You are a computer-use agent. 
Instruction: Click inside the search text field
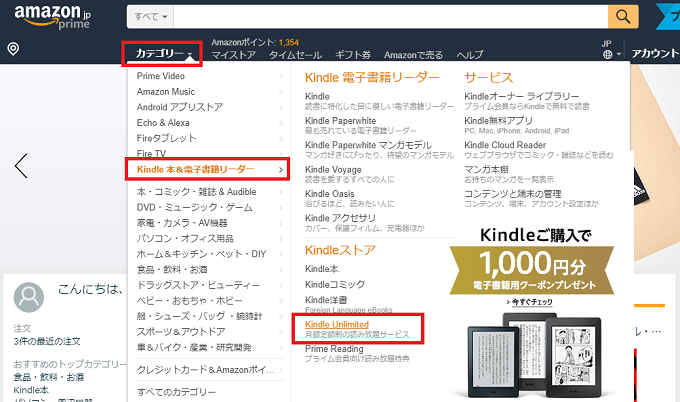point(390,17)
